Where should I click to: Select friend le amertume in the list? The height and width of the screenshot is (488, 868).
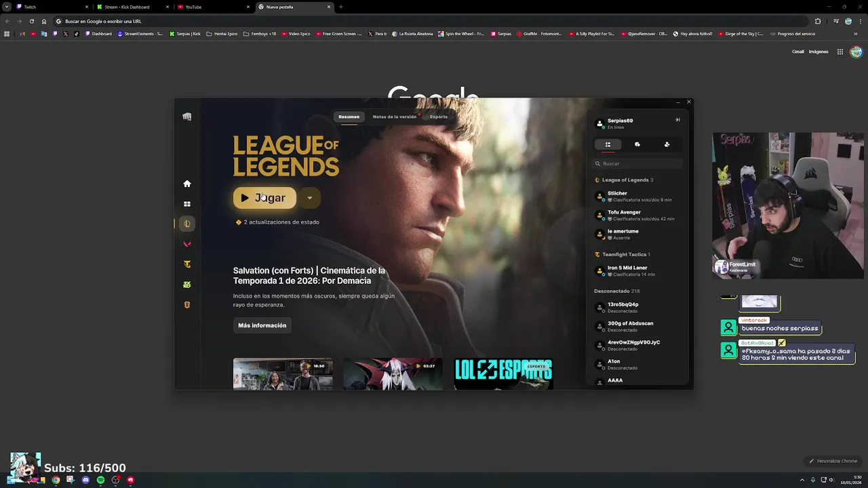(638, 235)
